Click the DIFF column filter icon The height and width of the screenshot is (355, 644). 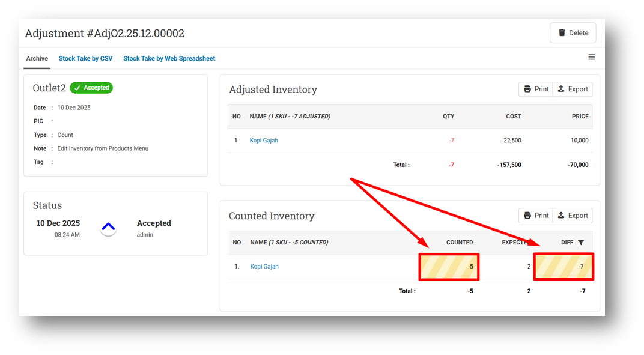point(581,243)
